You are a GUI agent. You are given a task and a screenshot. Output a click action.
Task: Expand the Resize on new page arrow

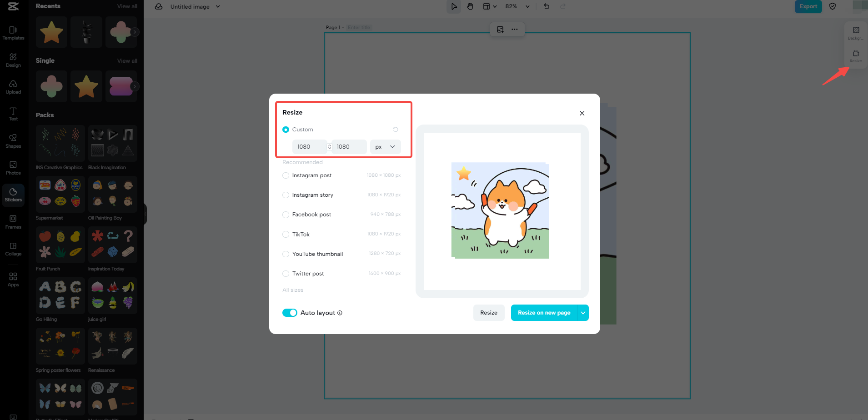583,313
